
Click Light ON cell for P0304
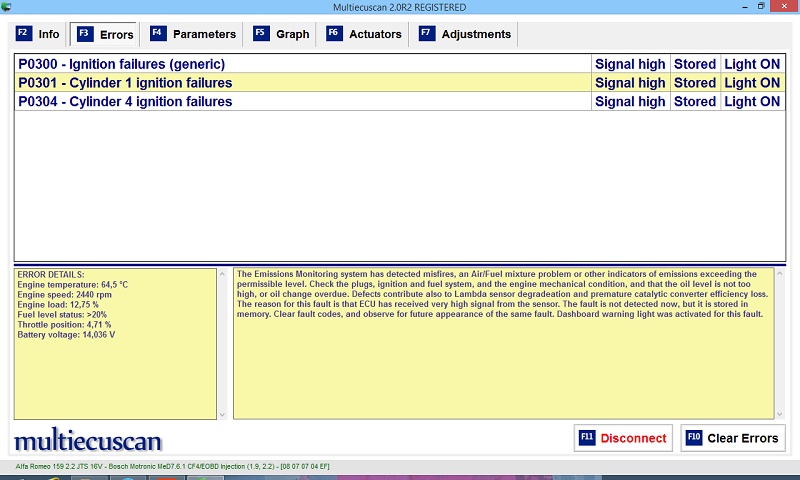pyautogui.click(x=751, y=101)
